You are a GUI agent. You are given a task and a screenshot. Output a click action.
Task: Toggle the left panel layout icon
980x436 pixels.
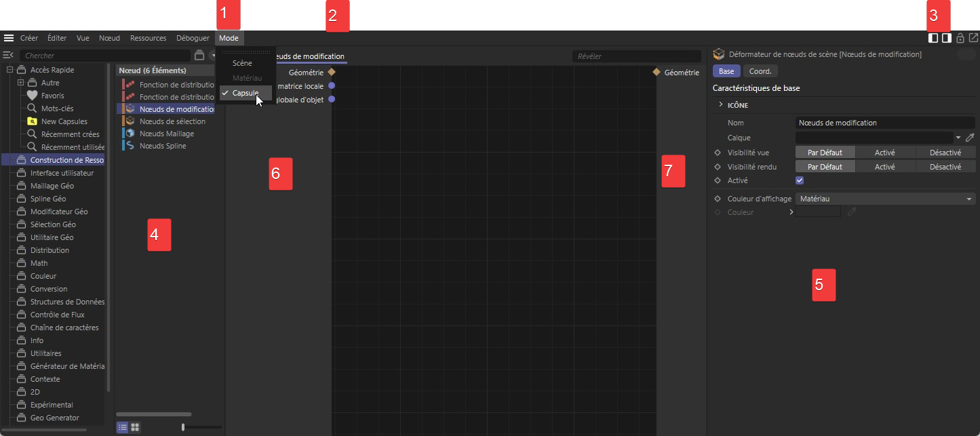933,38
